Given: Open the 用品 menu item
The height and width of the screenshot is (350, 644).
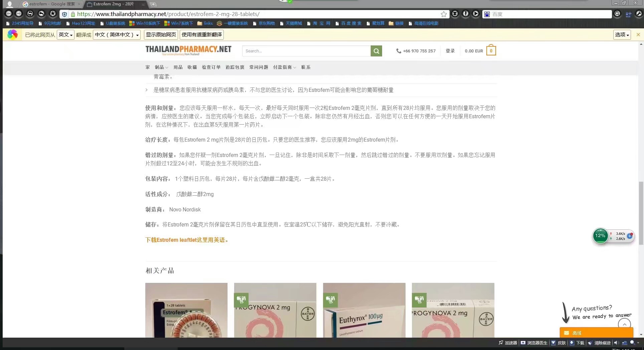Looking at the screenshot, I should pyautogui.click(x=178, y=67).
